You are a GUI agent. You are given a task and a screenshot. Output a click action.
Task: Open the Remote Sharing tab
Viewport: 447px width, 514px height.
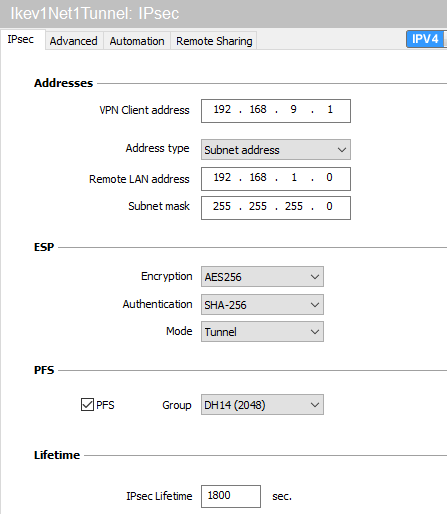pyautogui.click(x=214, y=41)
